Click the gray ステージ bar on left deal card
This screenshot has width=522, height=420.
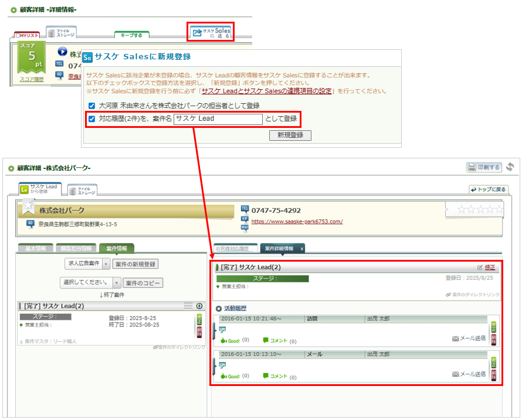click(x=45, y=317)
